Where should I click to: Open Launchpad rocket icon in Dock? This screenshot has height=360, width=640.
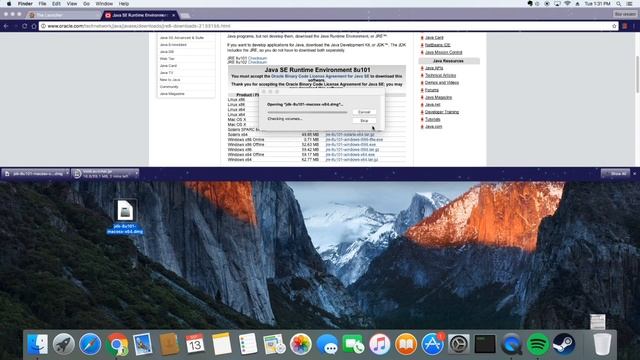point(64,344)
